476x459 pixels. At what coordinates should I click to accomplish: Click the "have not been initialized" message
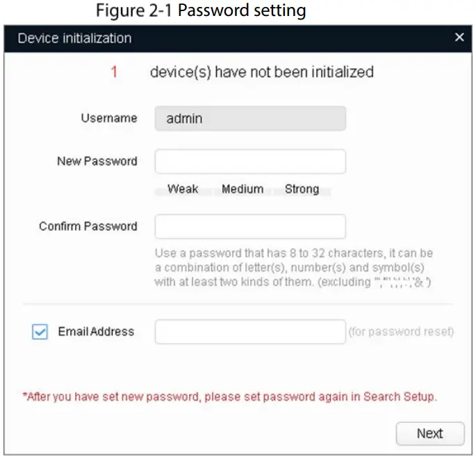point(262,72)
